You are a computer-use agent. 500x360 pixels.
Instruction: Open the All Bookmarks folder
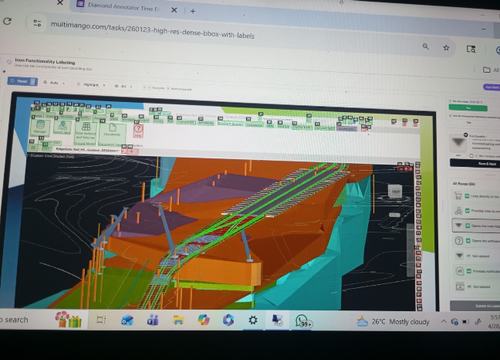pos(491,70)
